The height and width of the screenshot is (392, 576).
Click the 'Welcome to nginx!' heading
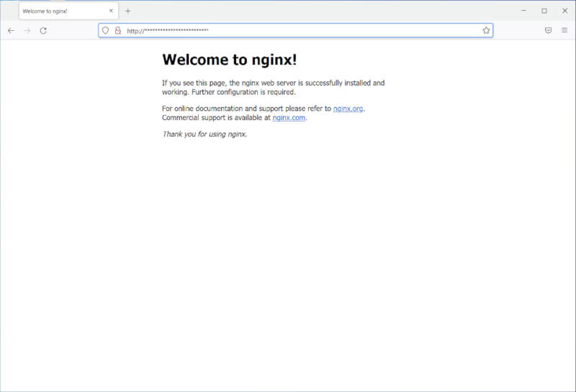[x=230, y=60]
